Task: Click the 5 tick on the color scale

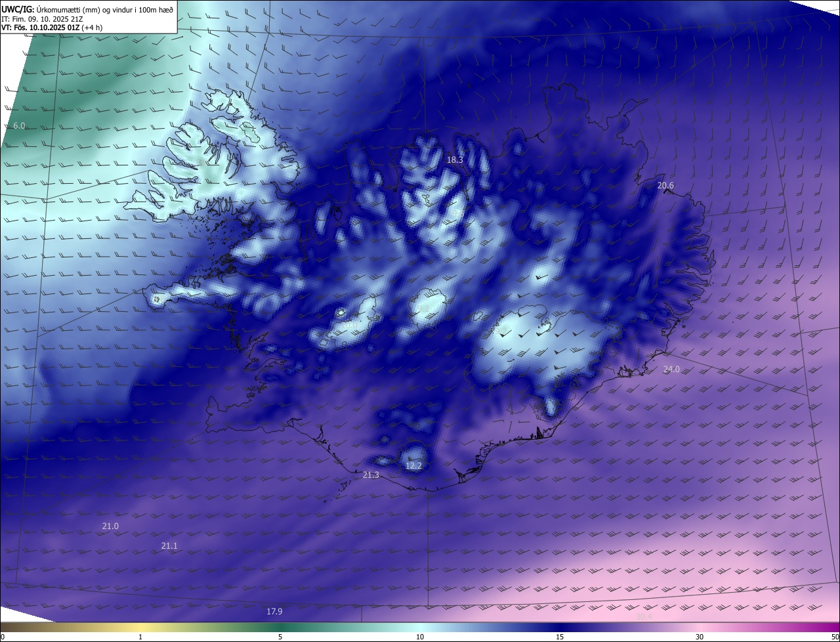Action: click(x=280, y=637)
